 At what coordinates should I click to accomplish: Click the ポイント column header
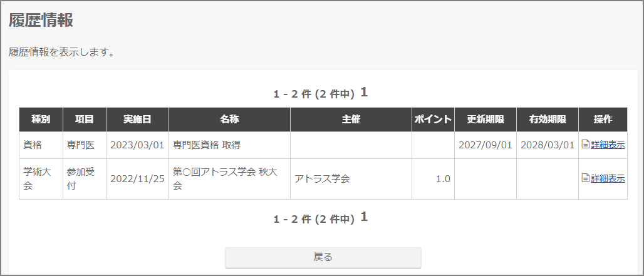(433, 120)
